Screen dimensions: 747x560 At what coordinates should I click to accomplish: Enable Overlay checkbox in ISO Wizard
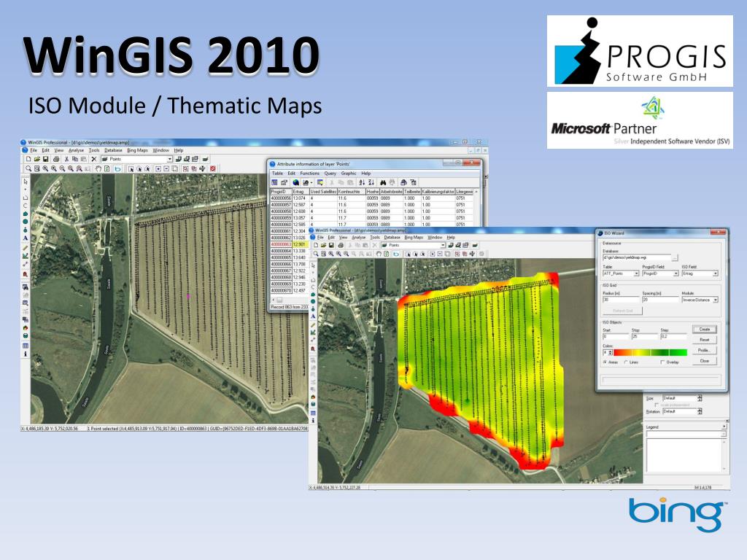(662, 362)
